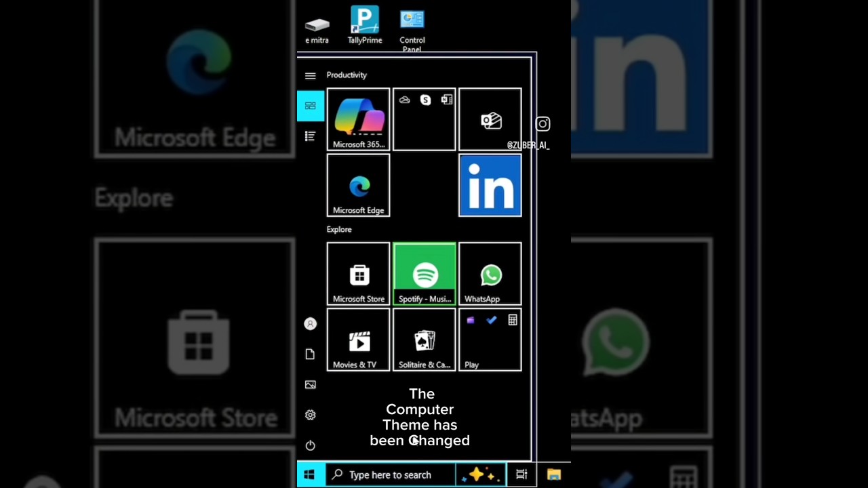Image resolution: width=868 pixels, height=488 pixels.
Task: Select the TallyPrime desktop shortcut
Action: (365, 25)
